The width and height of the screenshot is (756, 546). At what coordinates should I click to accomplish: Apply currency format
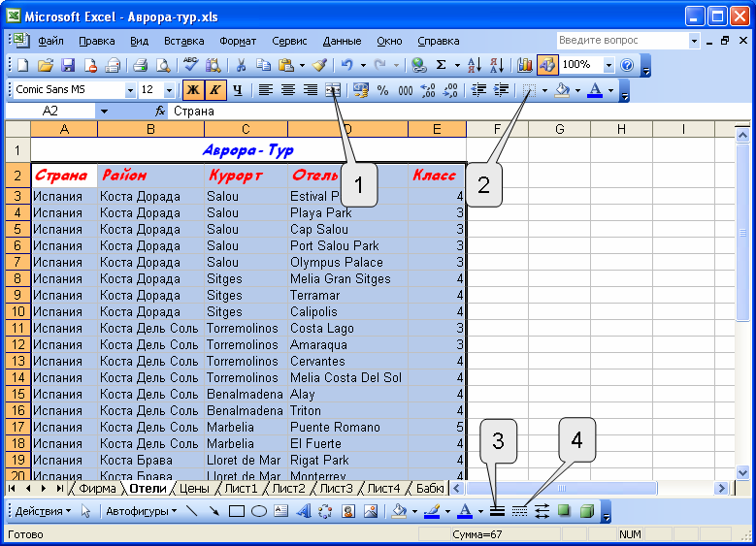(360, 89)
